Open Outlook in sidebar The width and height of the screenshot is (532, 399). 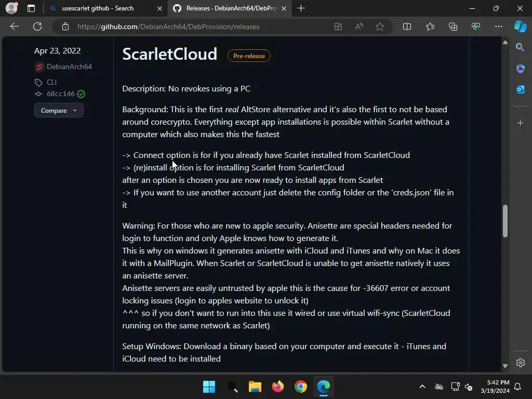tap(520, 89)
